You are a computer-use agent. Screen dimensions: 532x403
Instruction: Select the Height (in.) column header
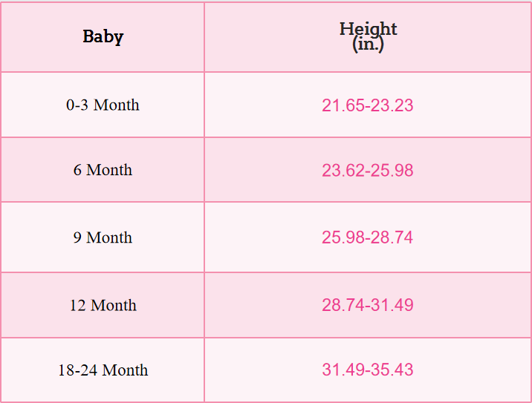click(x=368, y=36)
